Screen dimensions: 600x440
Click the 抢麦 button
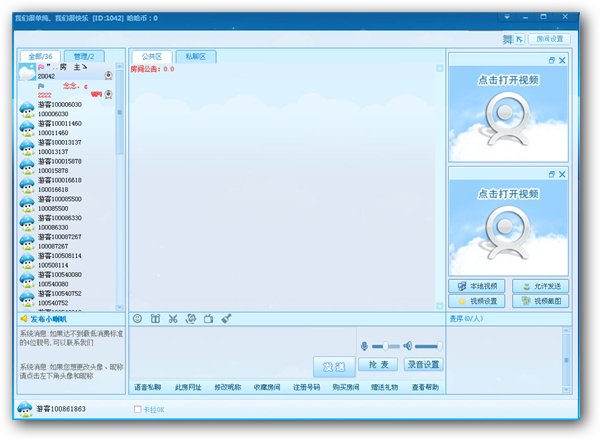[x=378, y=364]
